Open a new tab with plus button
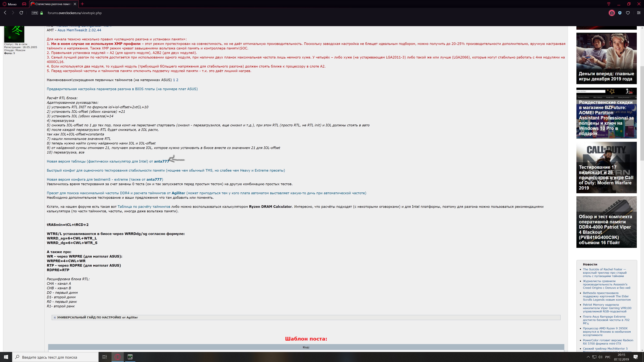The width and height of the screenshot is (644, 362). coord(82,4)
